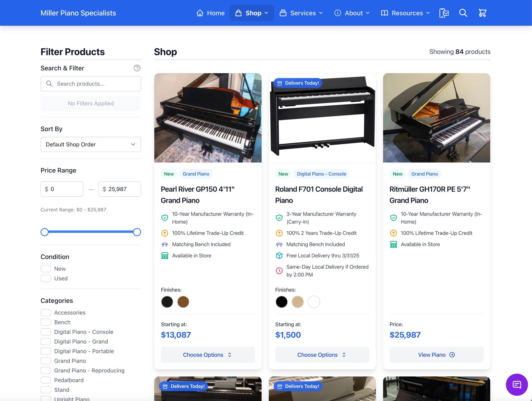Click Roland F701 matching bench icon

click(279, 245)
